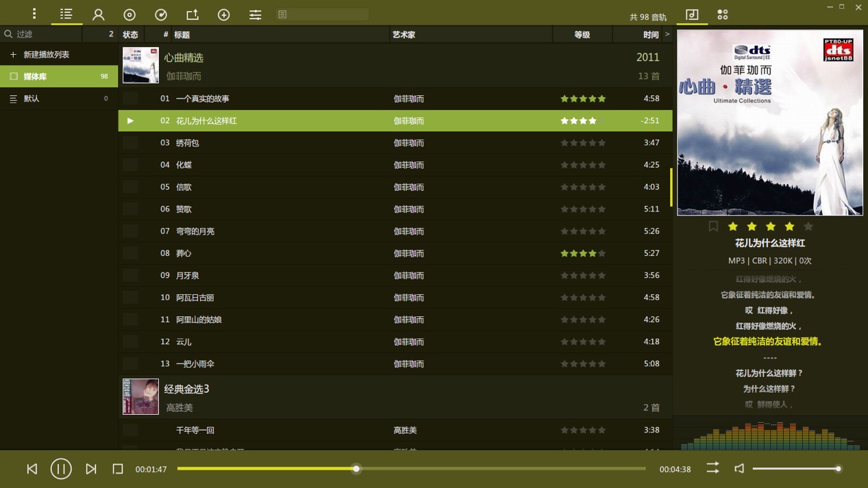Open the equalizer sliders icon
Image resolution: width=868 pixels, height=488 pixels.
point(255,14)
